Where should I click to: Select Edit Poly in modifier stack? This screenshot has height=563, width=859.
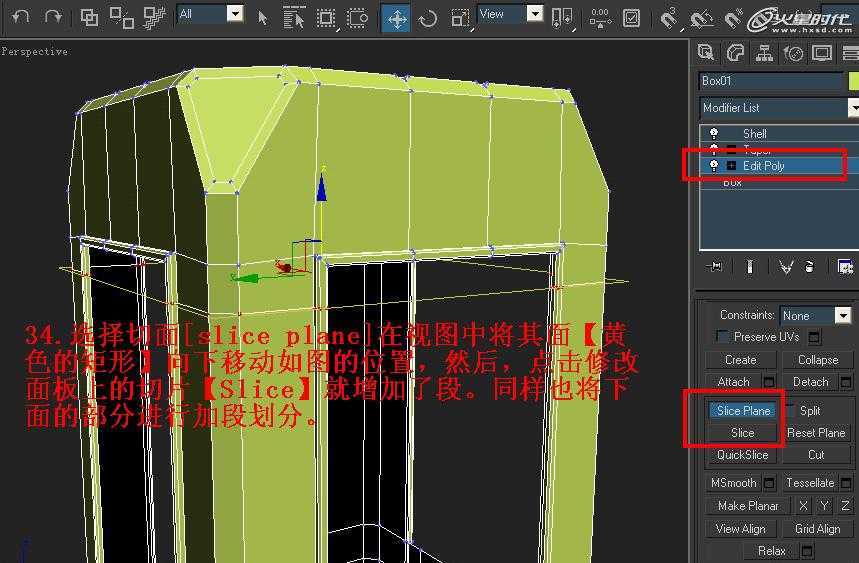coord(764,165)
